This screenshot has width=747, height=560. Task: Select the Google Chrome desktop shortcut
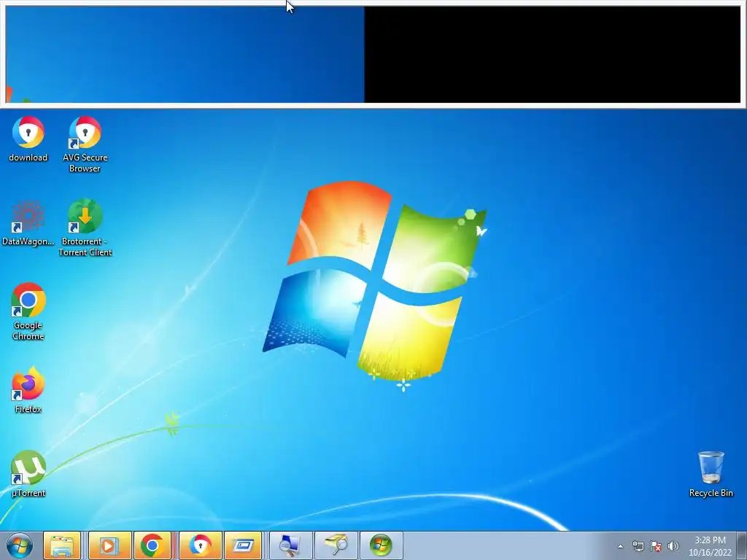(x=28, y=312)
